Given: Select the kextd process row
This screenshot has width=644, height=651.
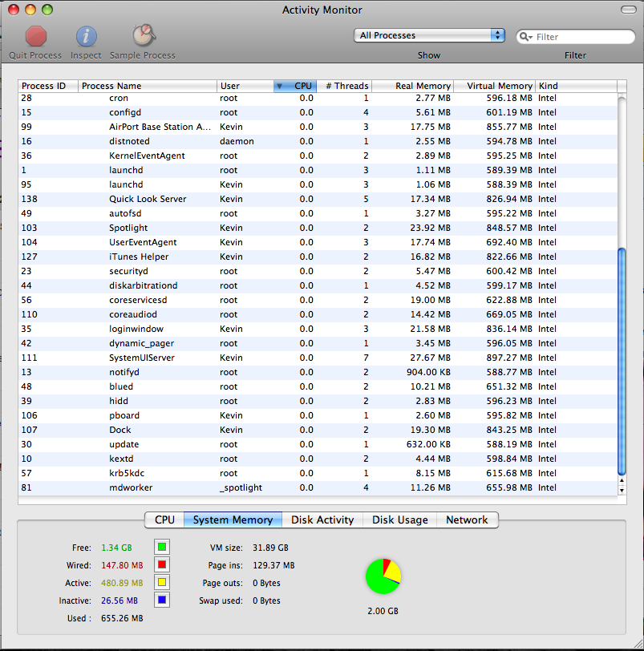Looking at the screenshot, I should click(x=318, y=459).
